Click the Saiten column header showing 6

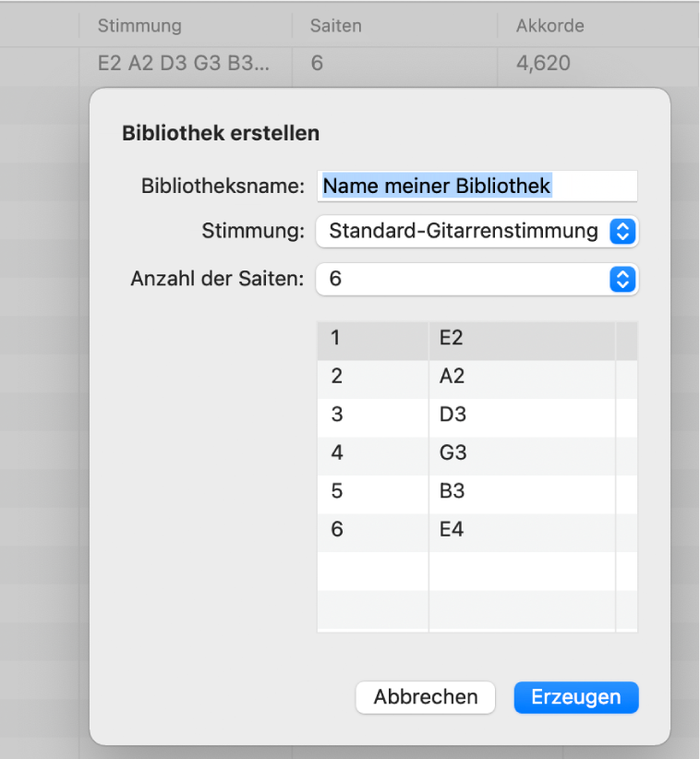335,25
